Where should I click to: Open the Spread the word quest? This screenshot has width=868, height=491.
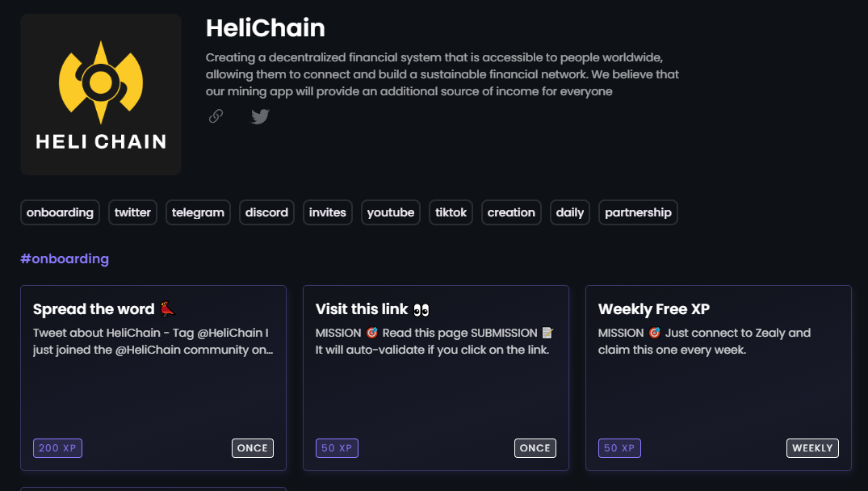point(153,377)
